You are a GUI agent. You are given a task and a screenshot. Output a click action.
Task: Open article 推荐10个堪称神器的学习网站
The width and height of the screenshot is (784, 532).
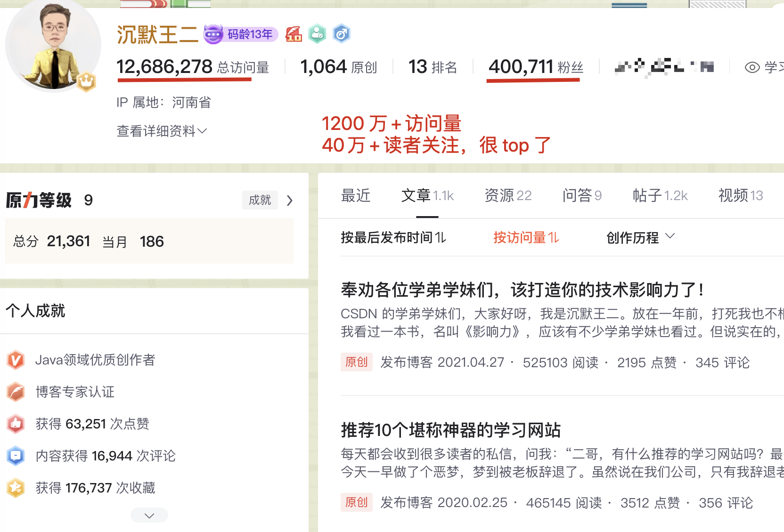(452, 430)
